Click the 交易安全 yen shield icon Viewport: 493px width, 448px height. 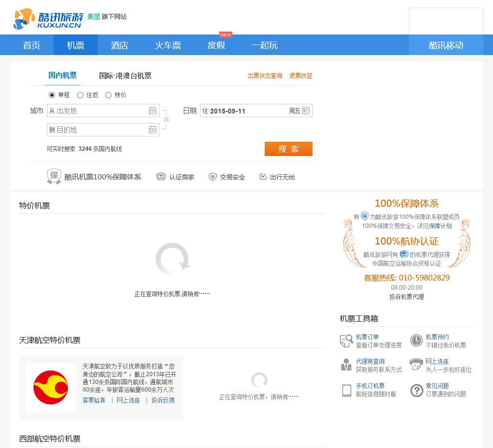[x=213, y=177]
